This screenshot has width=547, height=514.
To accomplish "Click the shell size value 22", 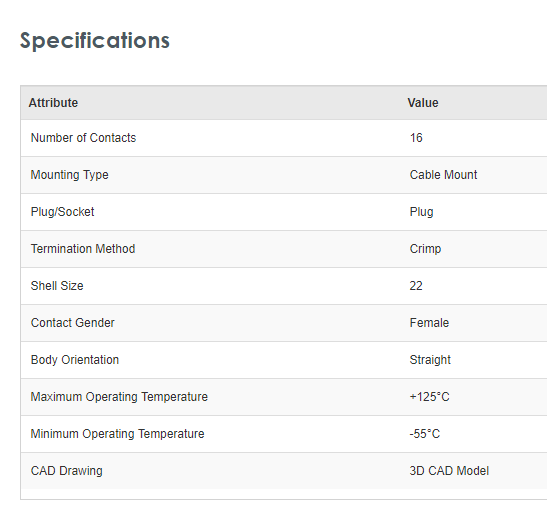I will pyautogui.click(x=416, y=286).
